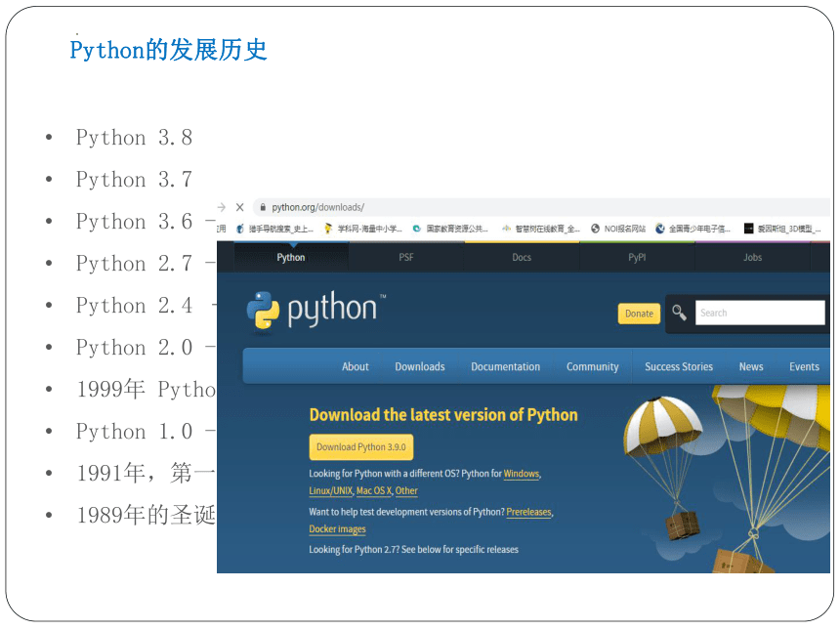Open the 学科网 bookmark

coord(363,229)
